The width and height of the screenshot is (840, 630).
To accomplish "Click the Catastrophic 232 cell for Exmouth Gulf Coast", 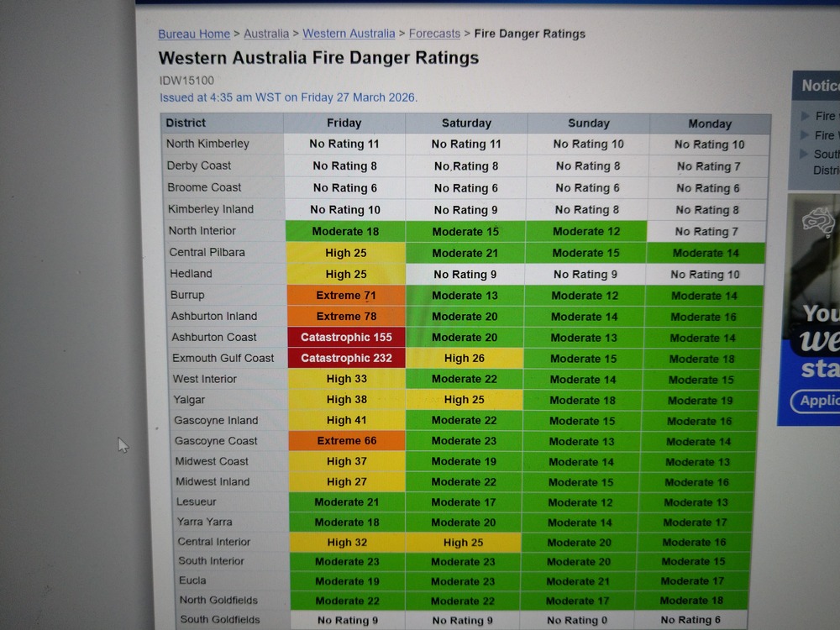I will [346, 358].
